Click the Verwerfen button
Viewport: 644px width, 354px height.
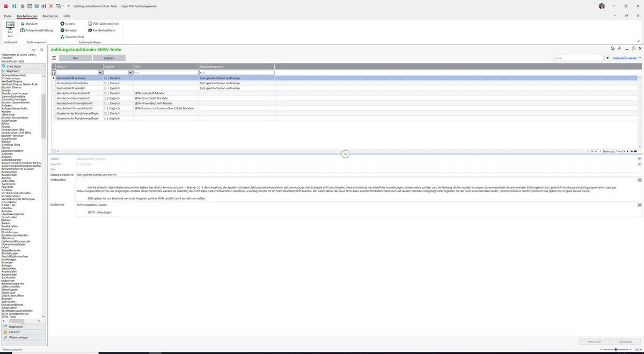(x=594, y=342)
